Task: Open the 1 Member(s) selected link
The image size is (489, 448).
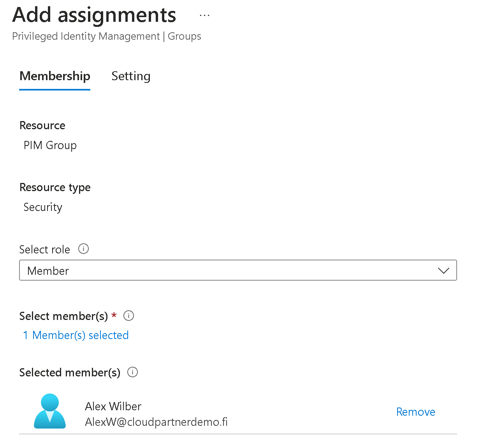Action: point(76,335)
